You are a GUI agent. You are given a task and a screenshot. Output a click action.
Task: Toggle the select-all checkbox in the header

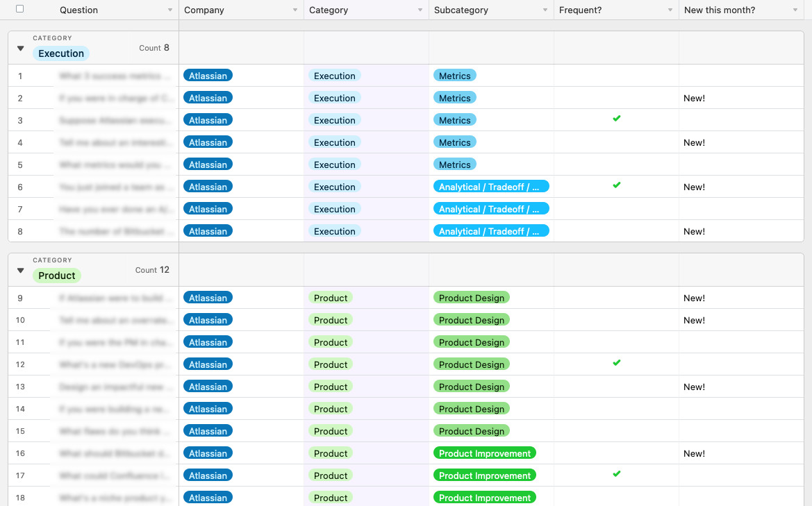(19, 7)
